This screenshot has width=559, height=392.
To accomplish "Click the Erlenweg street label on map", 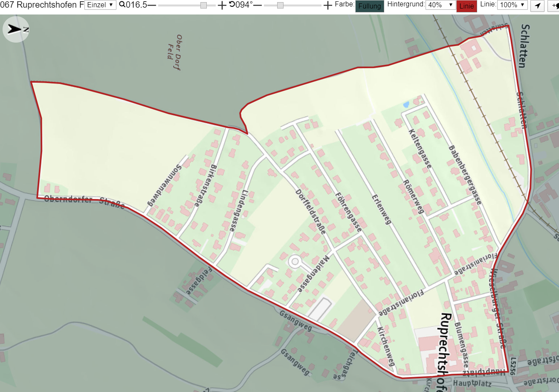I will click(x=382, y=210).
